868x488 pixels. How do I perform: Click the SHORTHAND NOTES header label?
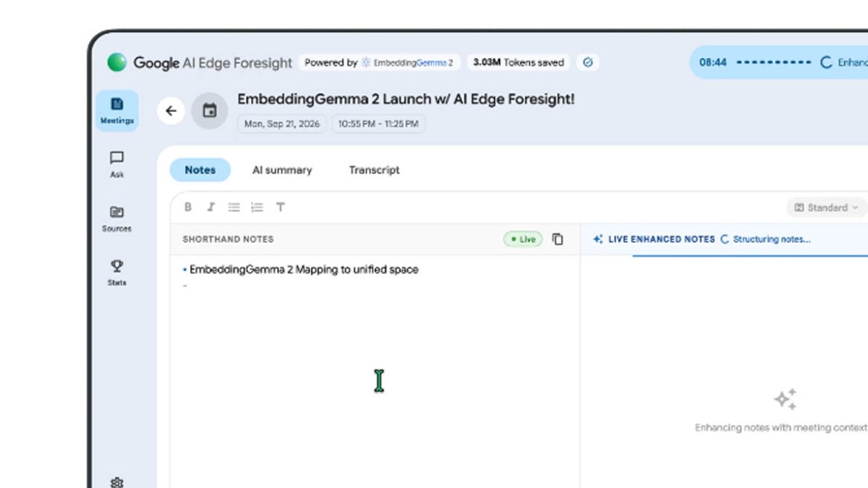pos(228,239)
